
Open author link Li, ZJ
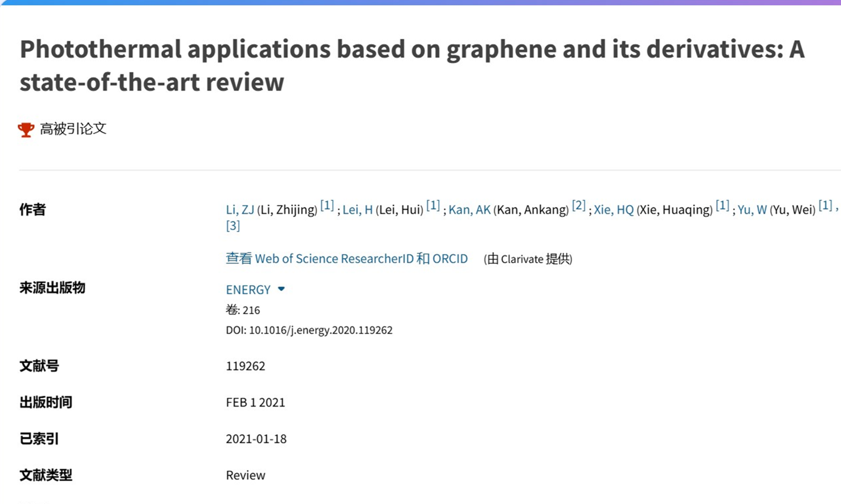[x=240, y=210]
